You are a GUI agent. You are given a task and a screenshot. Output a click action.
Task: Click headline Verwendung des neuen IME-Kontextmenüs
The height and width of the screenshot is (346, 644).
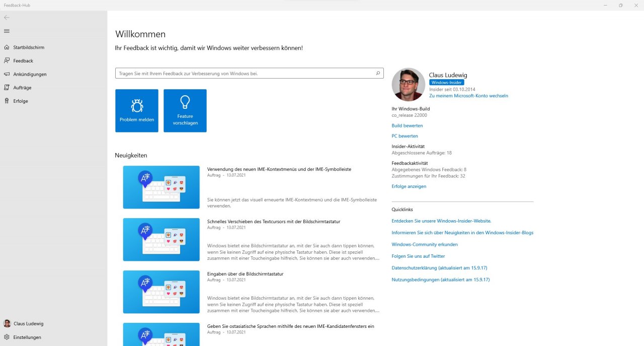(279, 169)
